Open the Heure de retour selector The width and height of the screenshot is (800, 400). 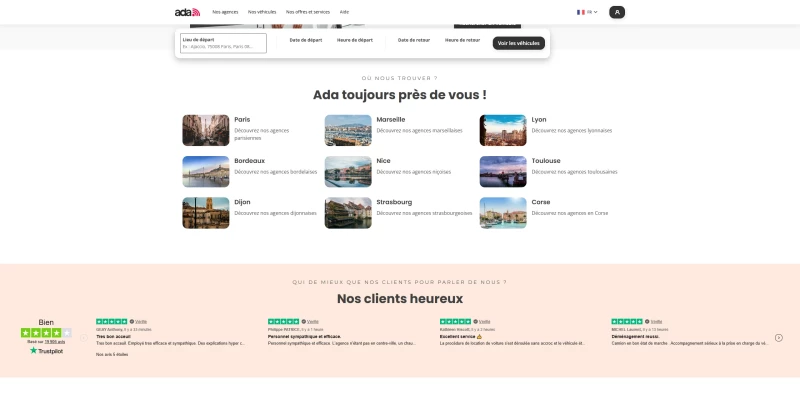tap(462, 40)
